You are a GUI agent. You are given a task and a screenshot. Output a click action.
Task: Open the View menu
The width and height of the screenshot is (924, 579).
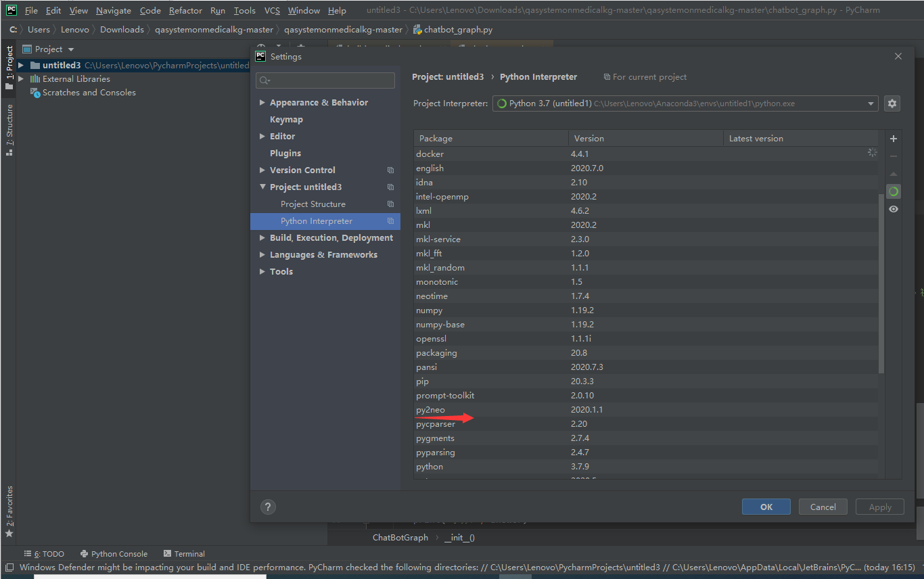point(78,11)
